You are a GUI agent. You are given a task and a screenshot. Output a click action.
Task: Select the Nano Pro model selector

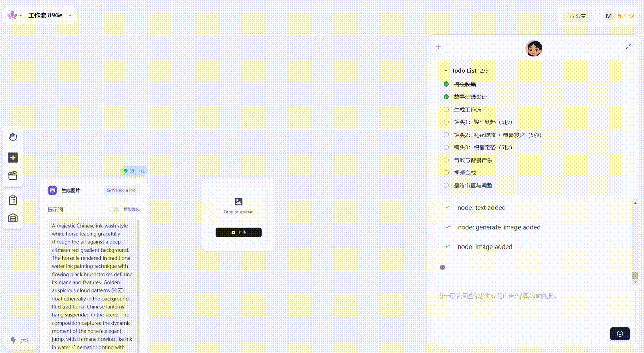[121, 190]
